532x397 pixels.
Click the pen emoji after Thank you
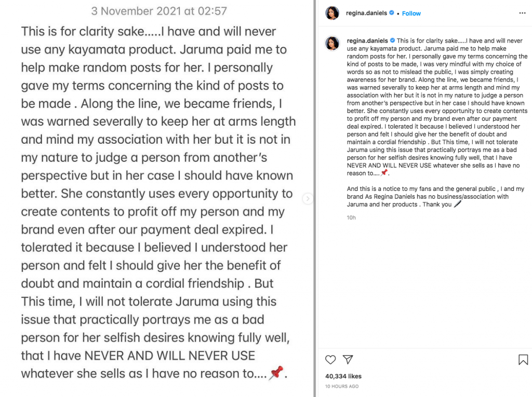coord(457,204)
